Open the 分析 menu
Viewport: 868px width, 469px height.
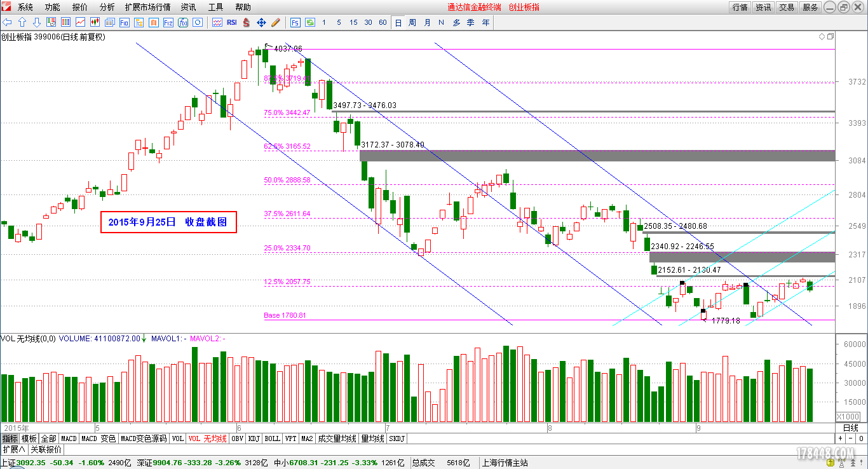tap(107, 7)
